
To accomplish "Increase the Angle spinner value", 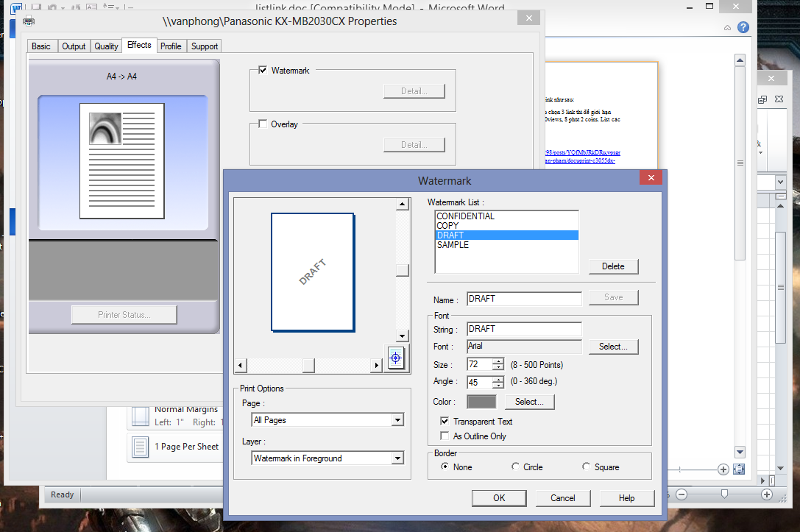I will [498, 378].
